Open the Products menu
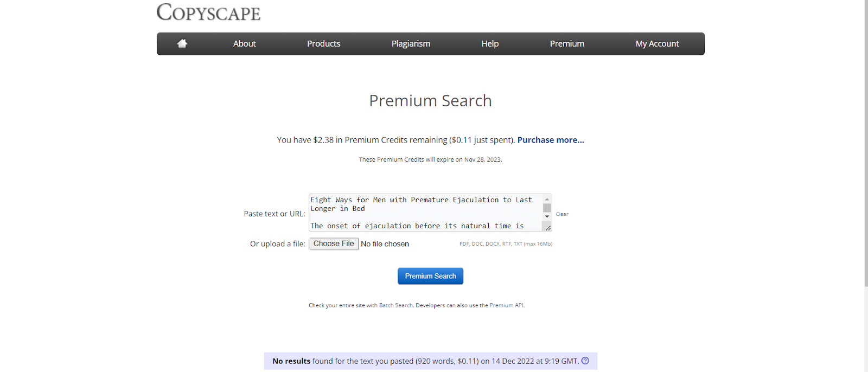The image size is (868, 372). (x=324, y=44)
